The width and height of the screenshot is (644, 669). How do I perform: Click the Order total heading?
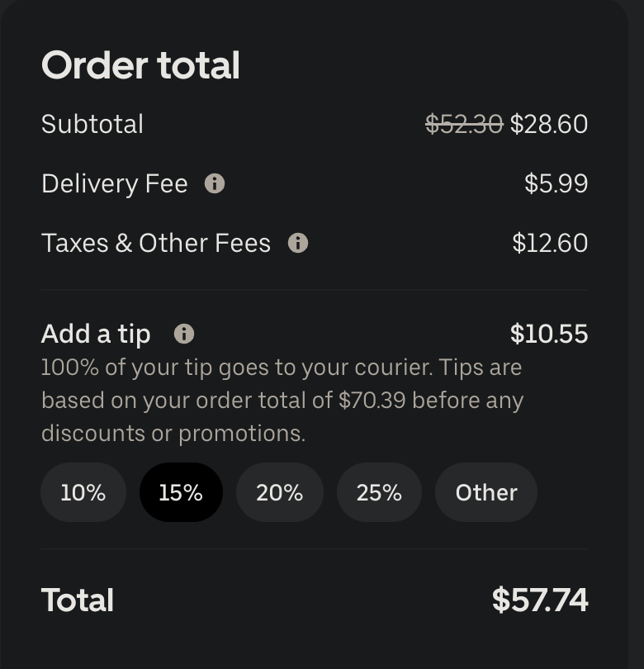140,65
